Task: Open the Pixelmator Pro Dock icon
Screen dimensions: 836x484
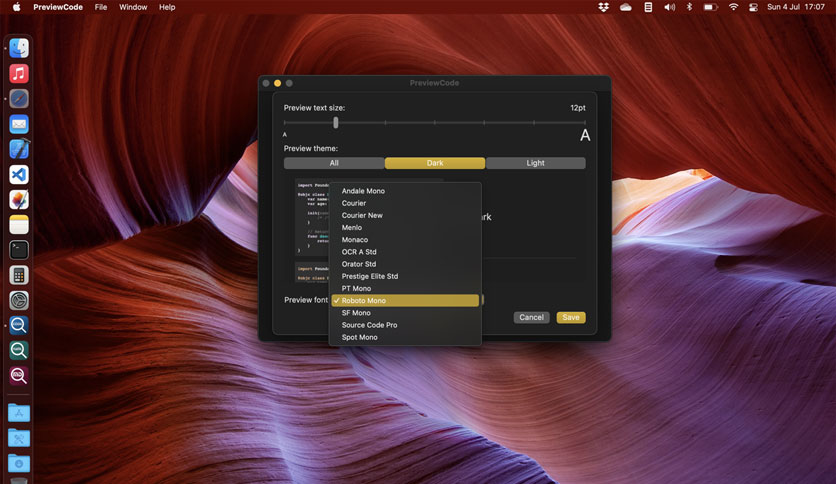Action: click(x=19, y=200)
